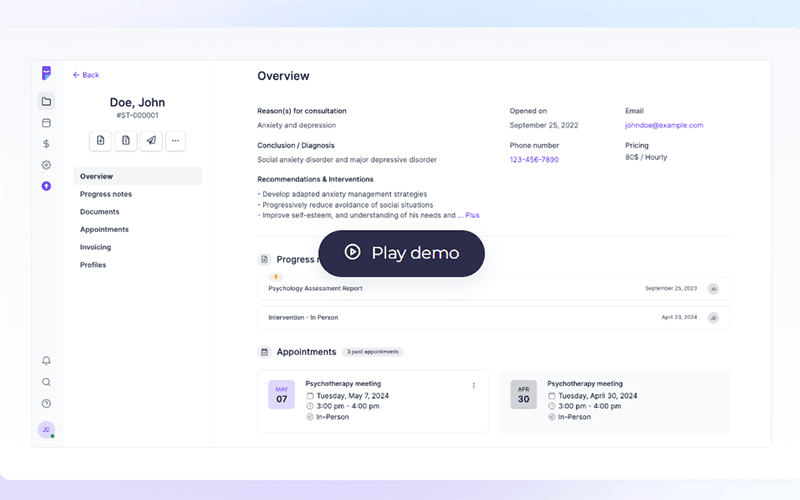
Task: Open the JD user avatar menu
Action: point(46,430)
